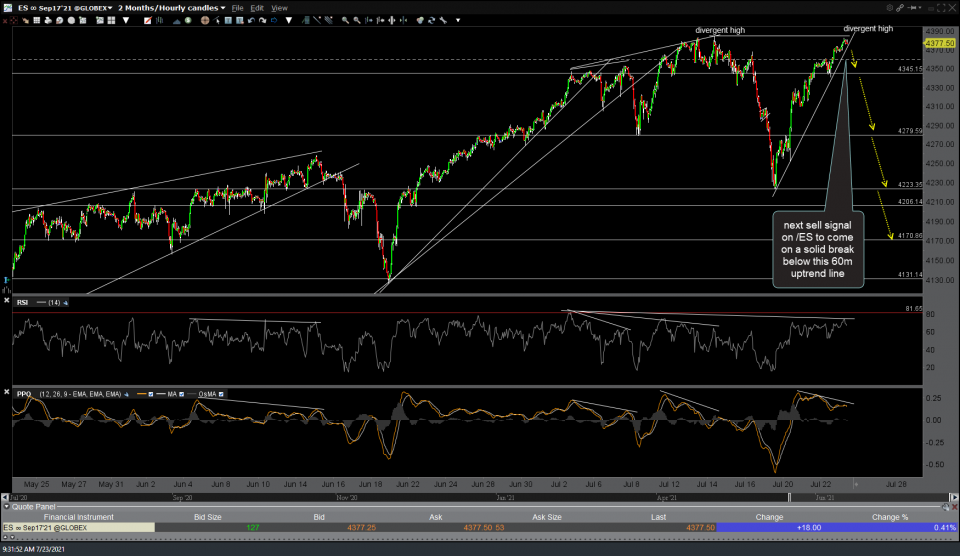Click the Bid Size column header

(x=208, y=517)
